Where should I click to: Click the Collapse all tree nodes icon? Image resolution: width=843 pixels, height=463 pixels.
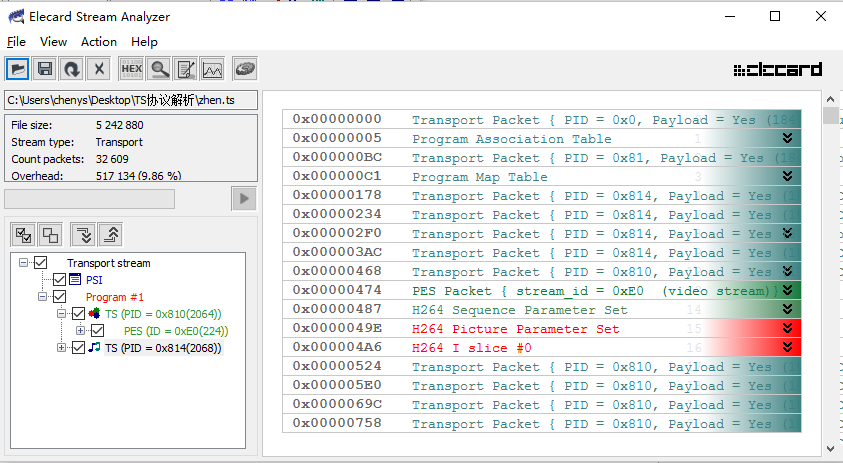(x=111, y=235)
